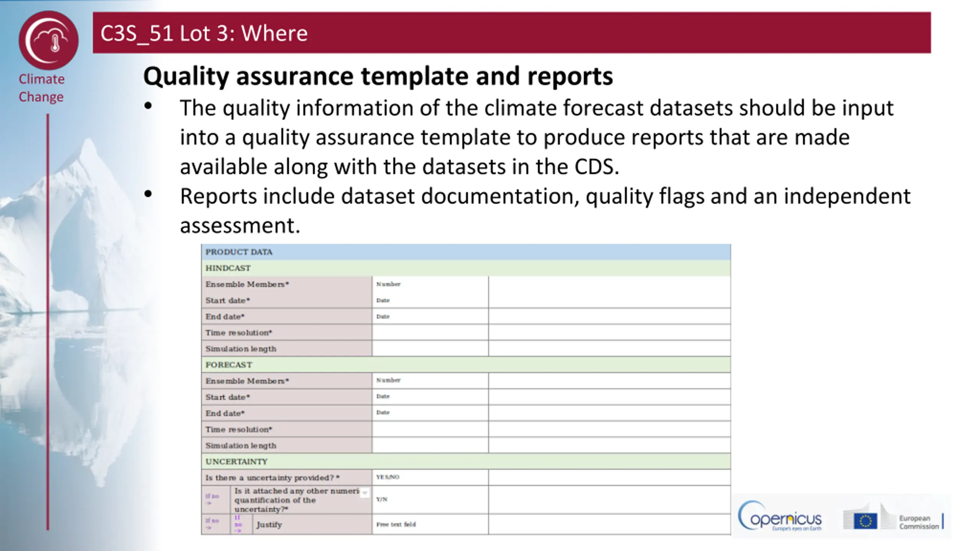Click the Copernicus logo
Image resolution: width=980 pixels, height=551 pixels.
pos(779,516)
